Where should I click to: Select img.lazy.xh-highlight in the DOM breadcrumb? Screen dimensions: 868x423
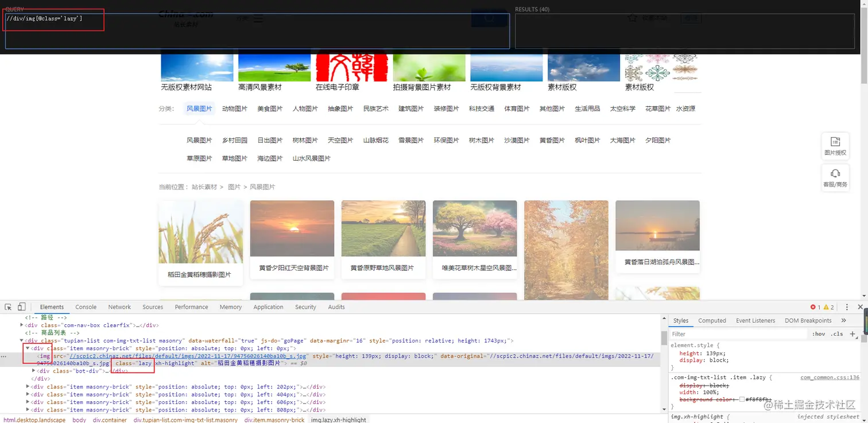[x=339, y=420]
